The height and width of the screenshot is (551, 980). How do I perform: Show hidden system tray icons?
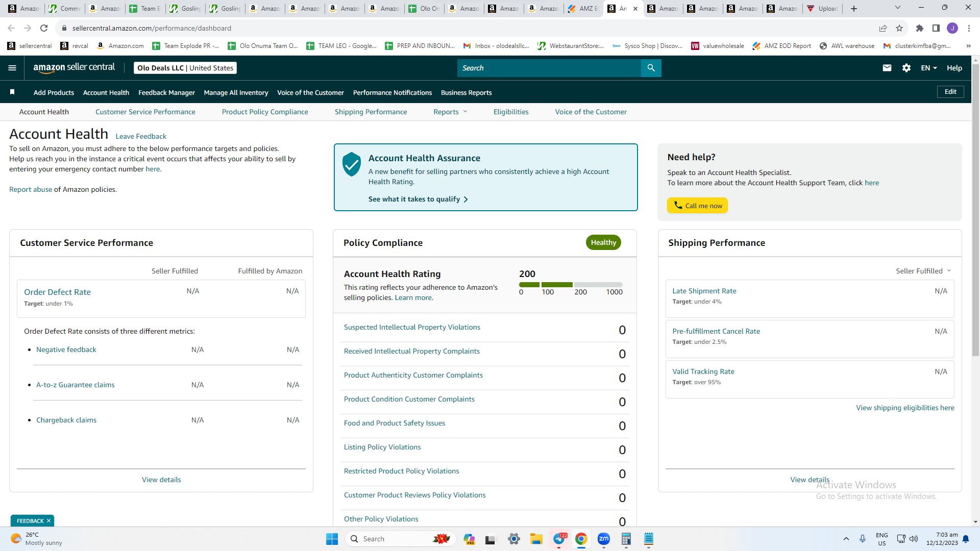(846, 539)
